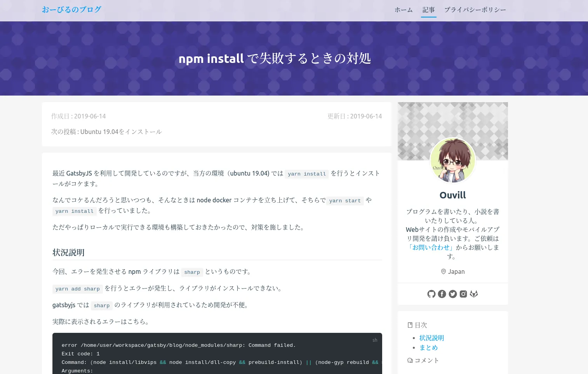The width and height of the screenshot is (588, 374).
Task: Open the GitLab profile icon
Action: pyautogui.click(x=474, y=294)
